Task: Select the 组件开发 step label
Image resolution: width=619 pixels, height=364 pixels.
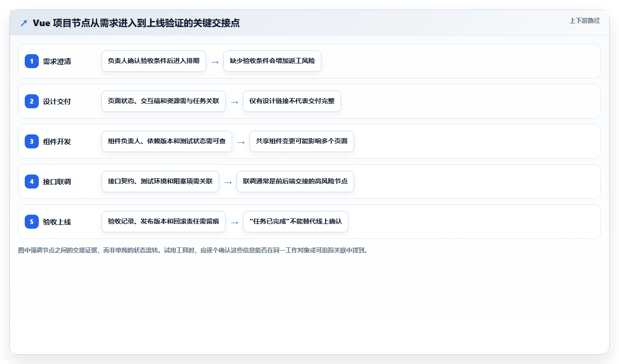Action: 57,141
